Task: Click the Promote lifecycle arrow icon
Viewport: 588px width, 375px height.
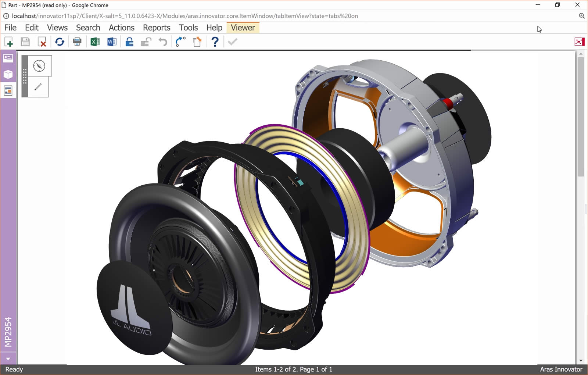Action: 180,42
